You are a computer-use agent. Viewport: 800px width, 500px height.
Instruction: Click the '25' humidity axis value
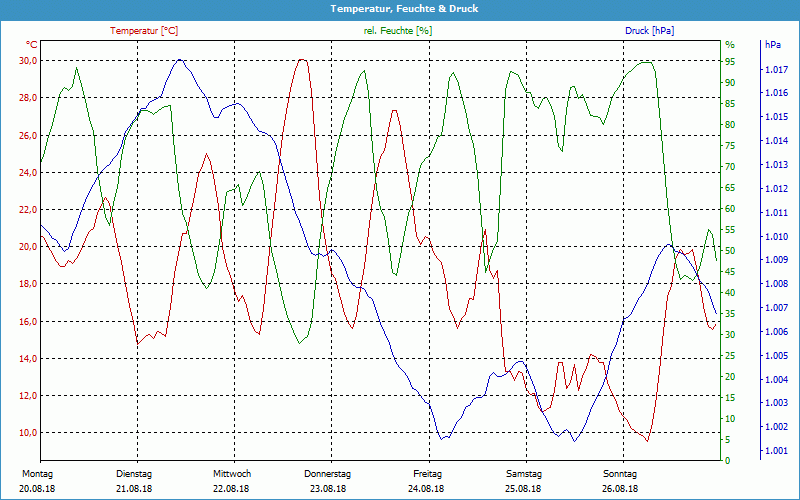point(730,356)
